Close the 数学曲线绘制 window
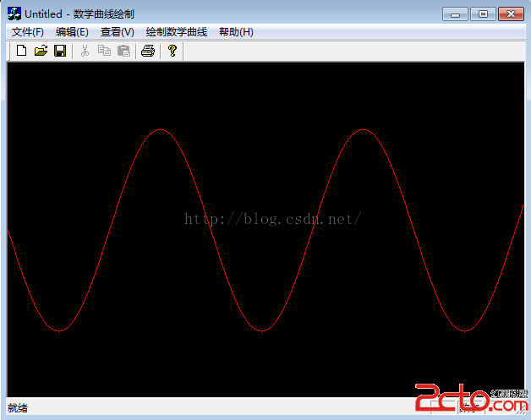Viewport: 531px width, 420px height. click(x=511, y=14)
